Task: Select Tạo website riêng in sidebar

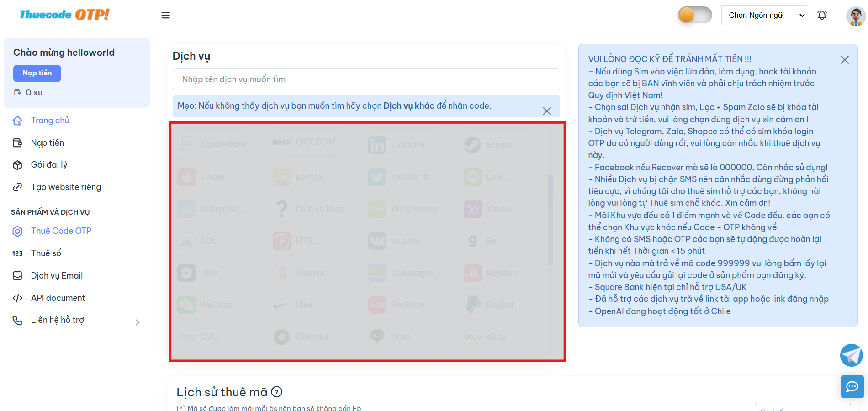Action: (x=66, y=187)
